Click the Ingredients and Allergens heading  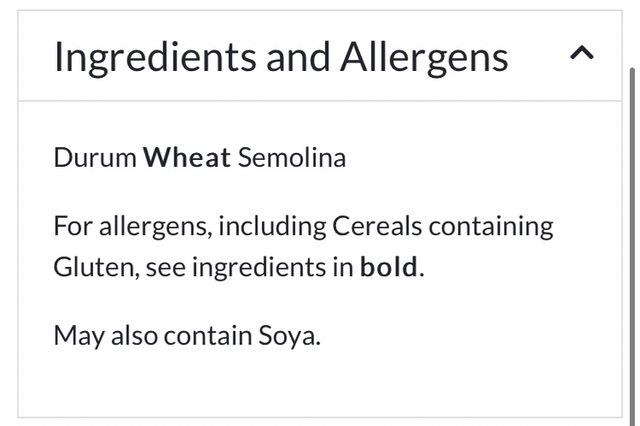[x=281, y=57]
